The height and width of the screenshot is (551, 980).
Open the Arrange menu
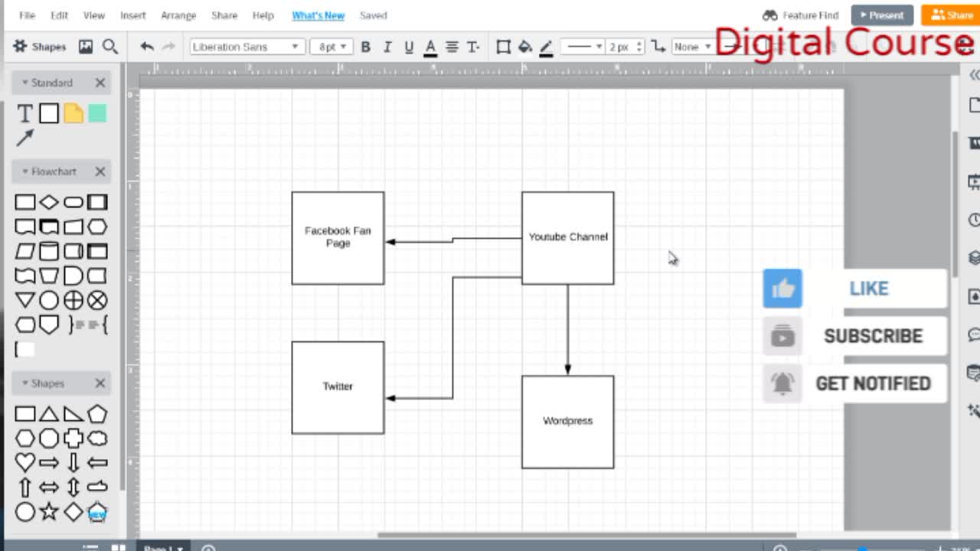(178, 15)
